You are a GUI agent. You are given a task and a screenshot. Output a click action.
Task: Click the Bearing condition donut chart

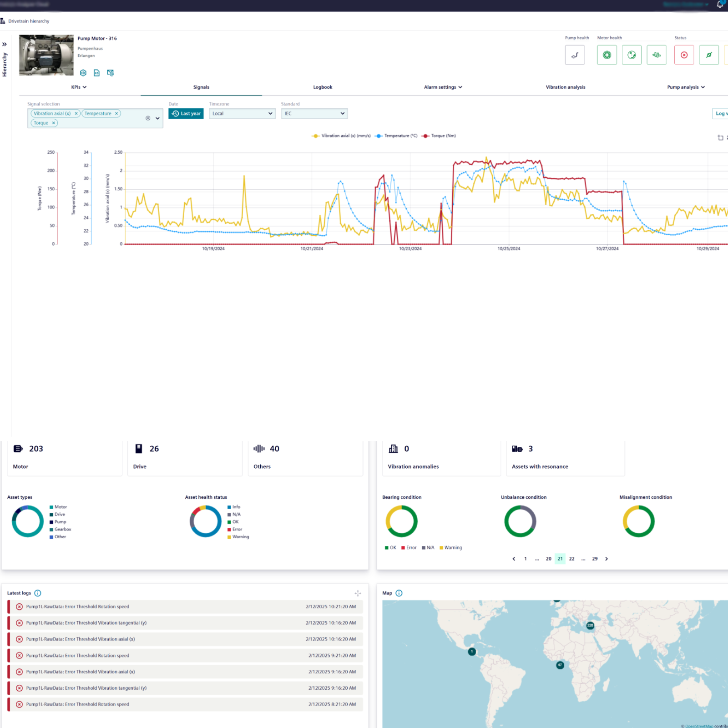[x=402, y=521]
